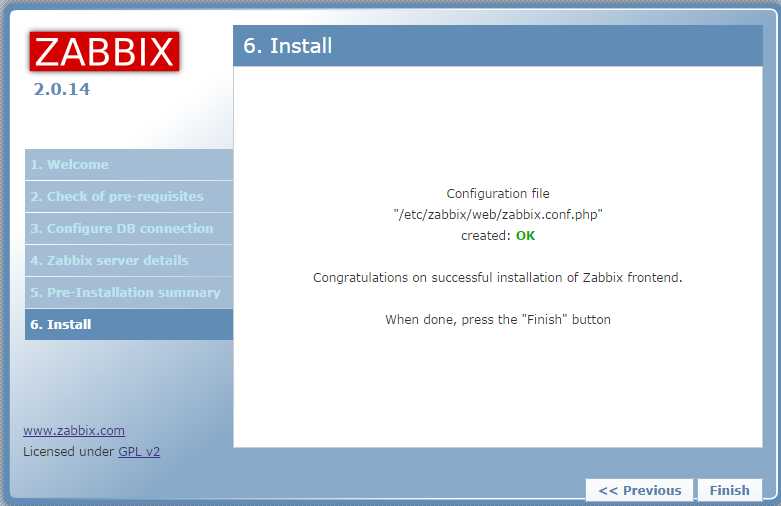Click the "/etc/zabbix/web/zabbix.conf.php" path text
Viewport: 781px width, 506px height.
pos(498,215)
